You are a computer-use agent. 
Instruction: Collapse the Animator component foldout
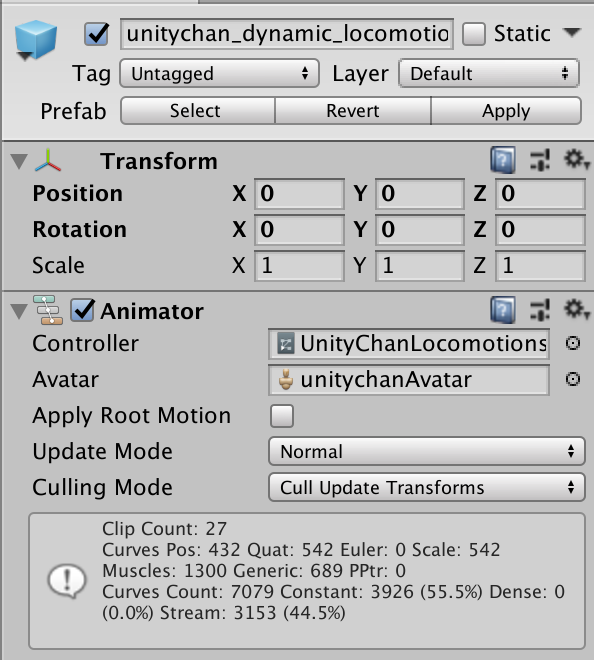19,311
